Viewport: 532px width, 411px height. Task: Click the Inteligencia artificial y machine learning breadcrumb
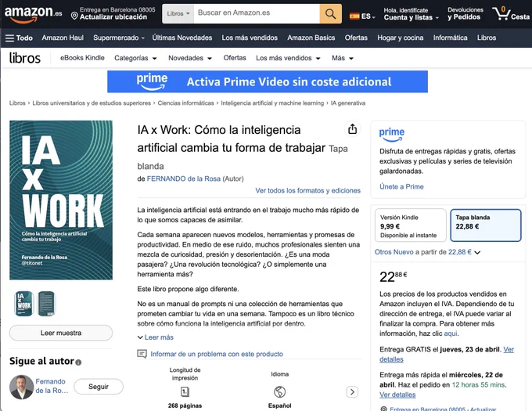pyautogui.click(x=272, y=103)
